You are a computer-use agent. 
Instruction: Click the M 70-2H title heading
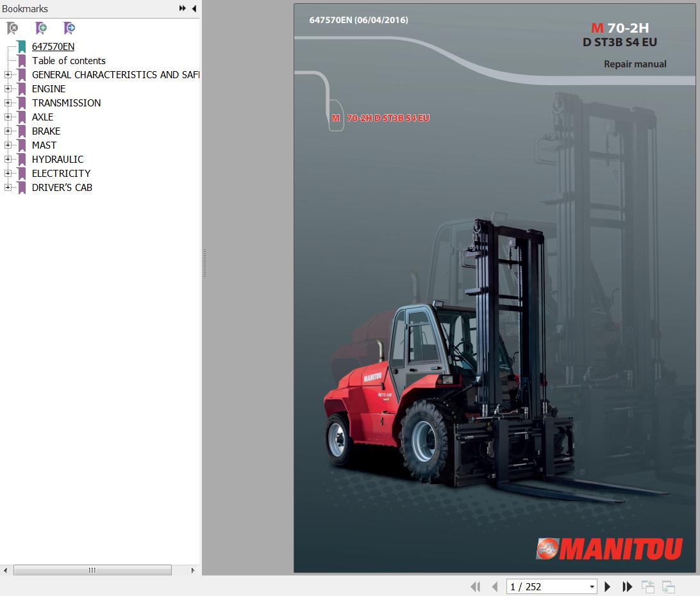(x=620, y=28)
